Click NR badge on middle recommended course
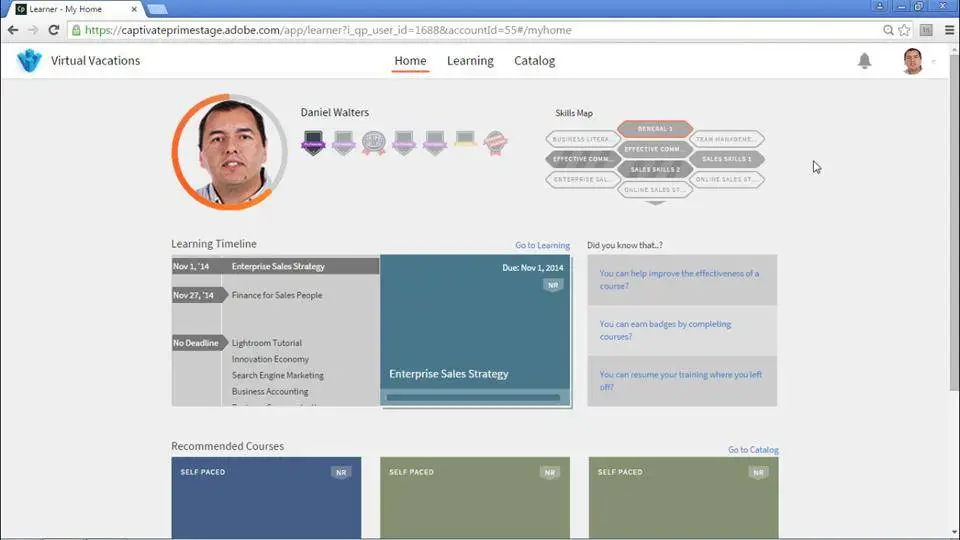 click(550, 473)
